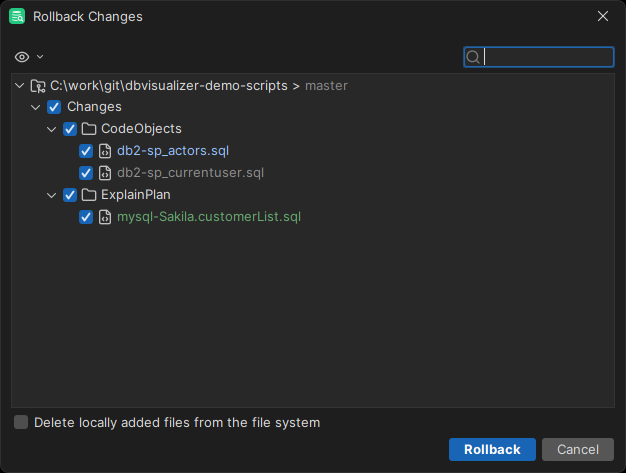Enable Delete locally added files checkbox
Screen dimensions: 626x473
(21, 422)
